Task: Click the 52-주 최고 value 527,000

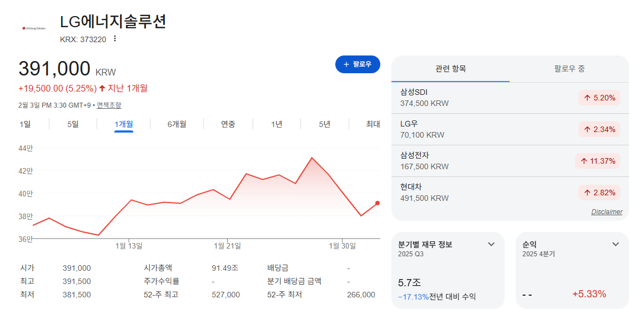Action: (x=225, y=295)
